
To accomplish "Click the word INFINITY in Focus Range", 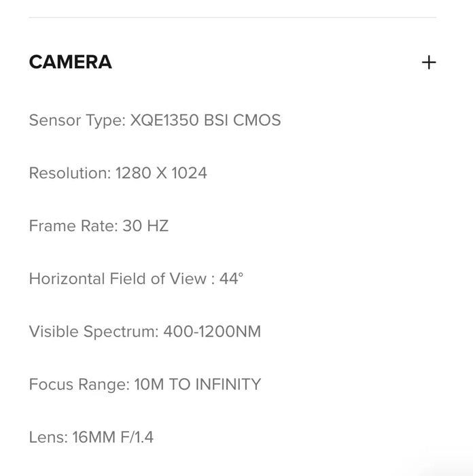I will pos(228,385).
